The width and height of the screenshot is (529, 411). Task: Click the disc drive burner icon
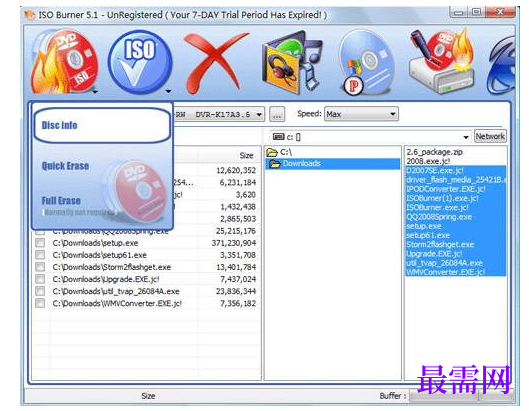coord(442,62)
